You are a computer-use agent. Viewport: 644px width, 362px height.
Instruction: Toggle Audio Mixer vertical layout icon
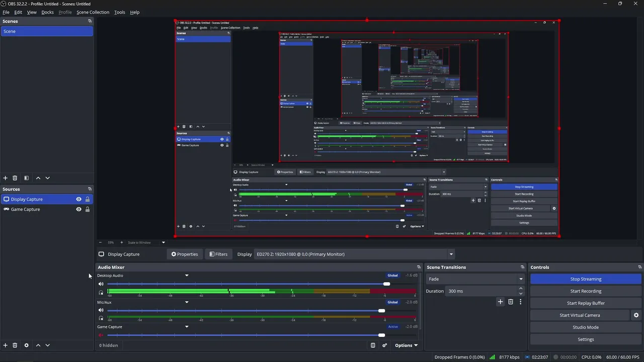tap(373, 345)
